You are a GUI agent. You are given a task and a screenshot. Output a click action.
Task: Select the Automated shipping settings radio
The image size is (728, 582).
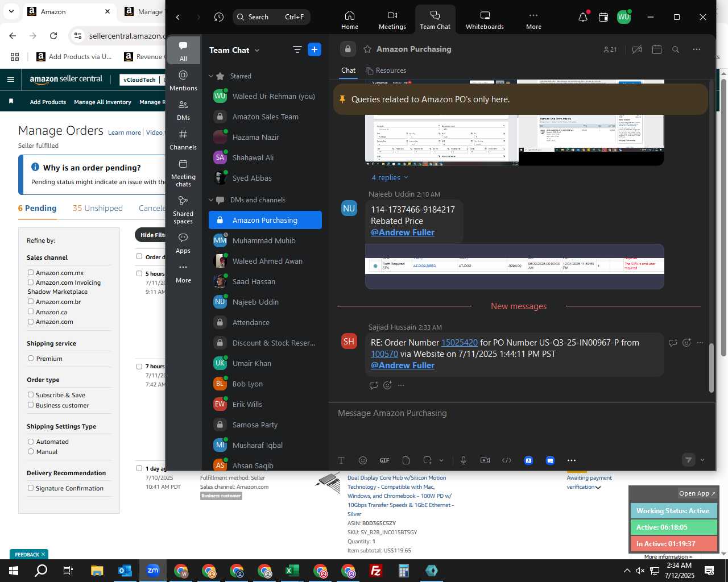(31, 441)
